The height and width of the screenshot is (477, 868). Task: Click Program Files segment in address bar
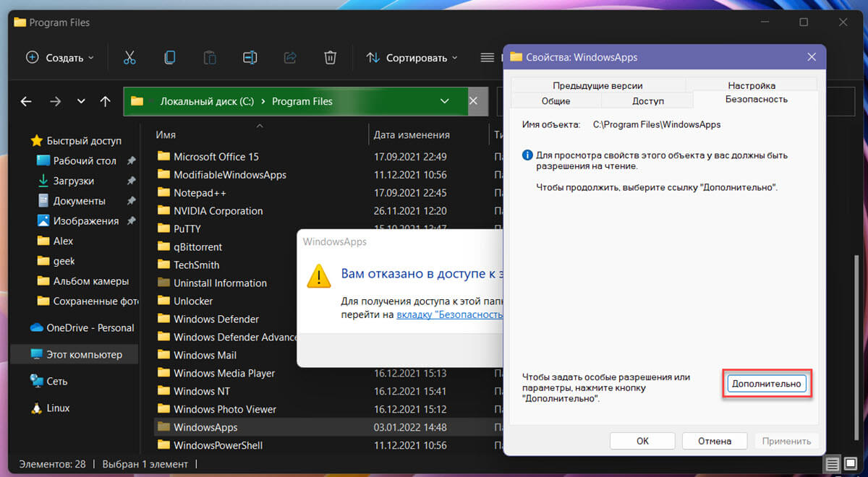(302, 101)
